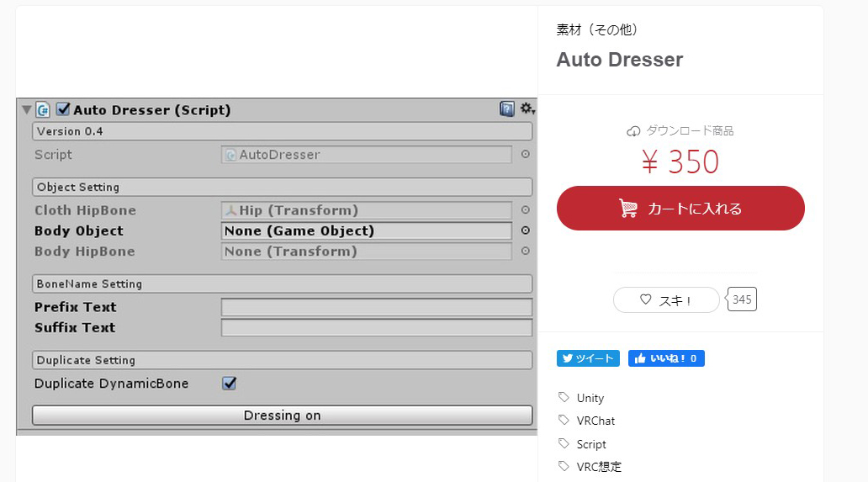Select the Body Object field
868x482 pixels.
(367, 230)
